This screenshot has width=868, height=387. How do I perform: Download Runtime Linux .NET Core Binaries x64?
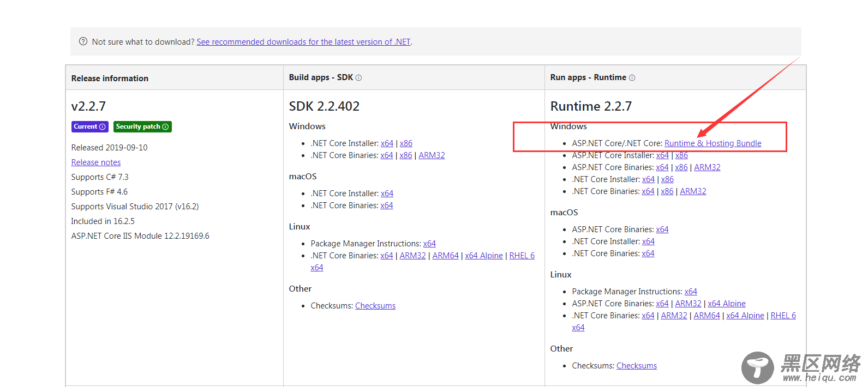648,316
